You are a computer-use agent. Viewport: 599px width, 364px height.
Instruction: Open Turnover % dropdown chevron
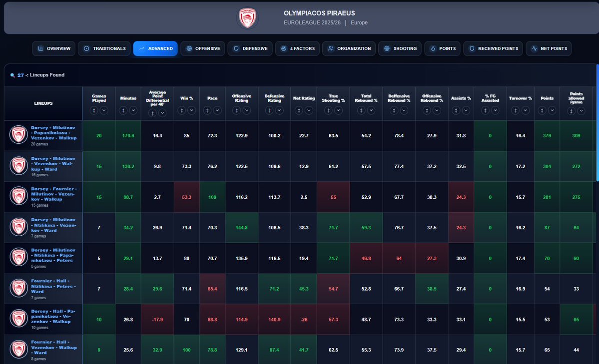tap(525, 110)
